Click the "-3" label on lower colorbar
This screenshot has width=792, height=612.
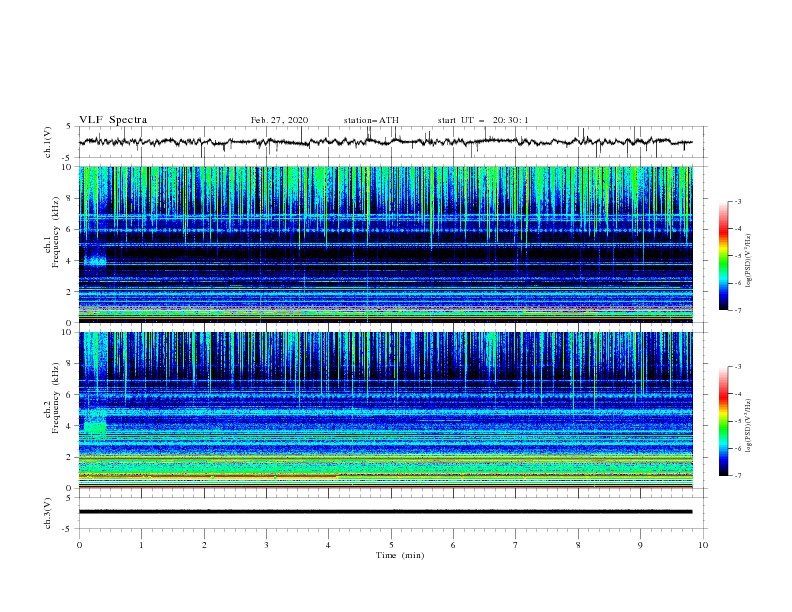(737, 367)
